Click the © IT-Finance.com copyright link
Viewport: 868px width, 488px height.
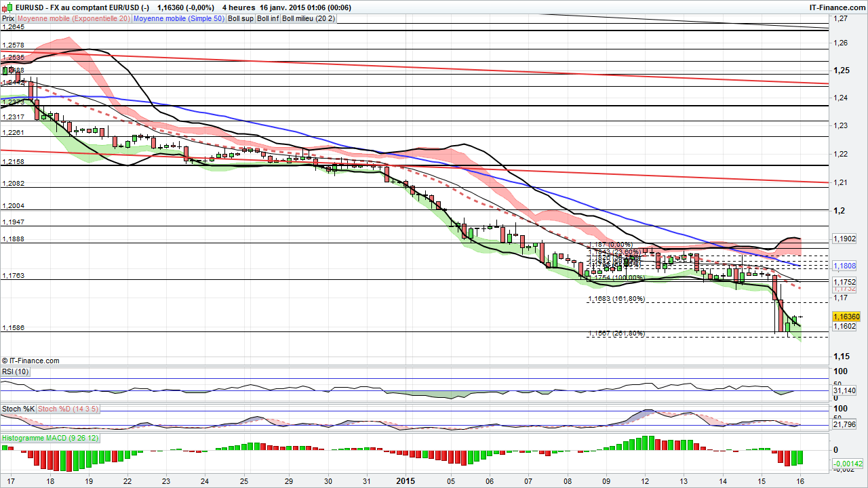30,361
